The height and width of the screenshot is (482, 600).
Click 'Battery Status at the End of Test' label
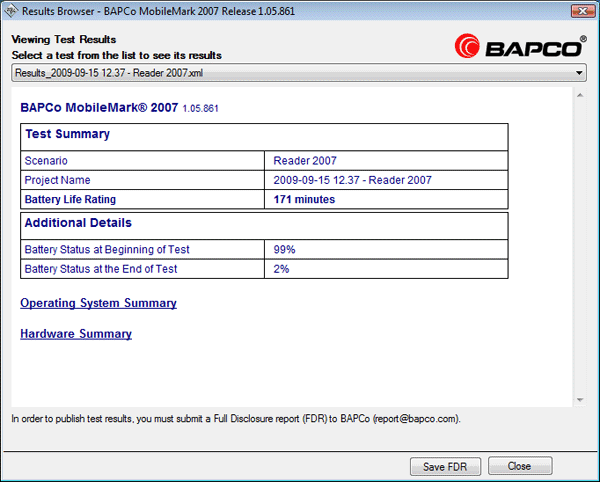[101, 269]
